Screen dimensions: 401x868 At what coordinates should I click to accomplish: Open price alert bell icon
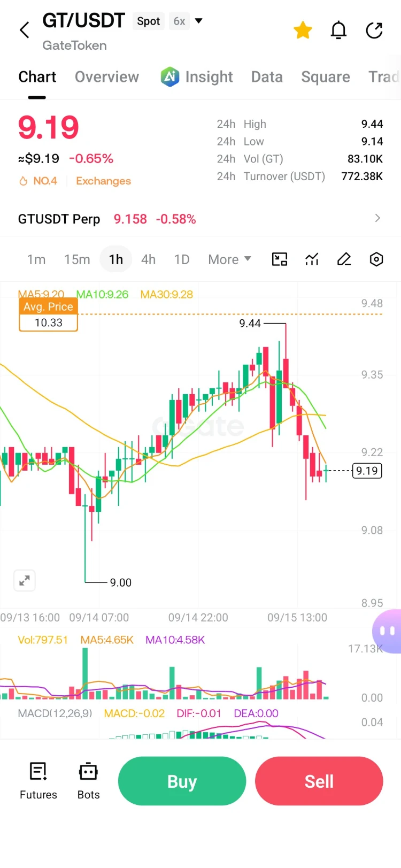pyautogui.click(x=338, y=30)
